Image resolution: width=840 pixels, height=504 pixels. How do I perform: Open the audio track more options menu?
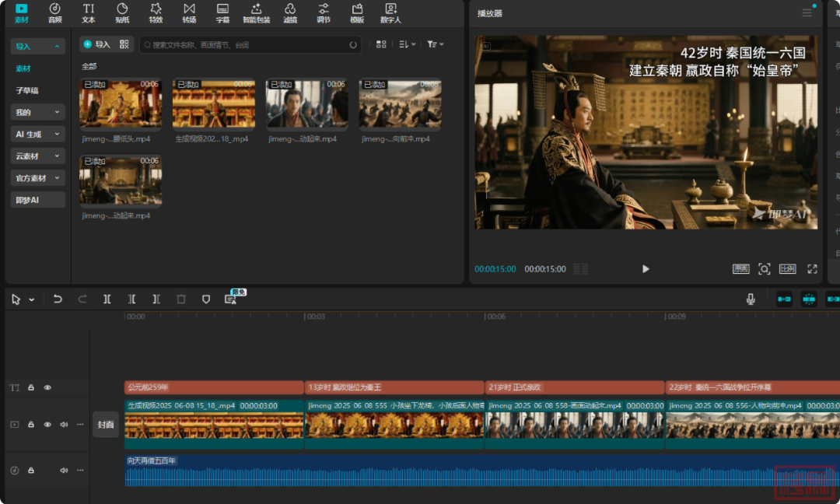click(80, 471)
